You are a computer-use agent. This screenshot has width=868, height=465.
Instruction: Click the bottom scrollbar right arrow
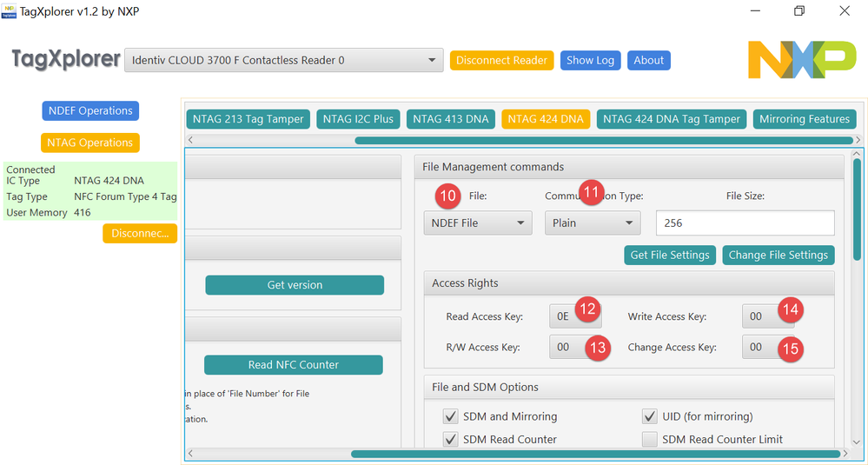coord(847,454)
